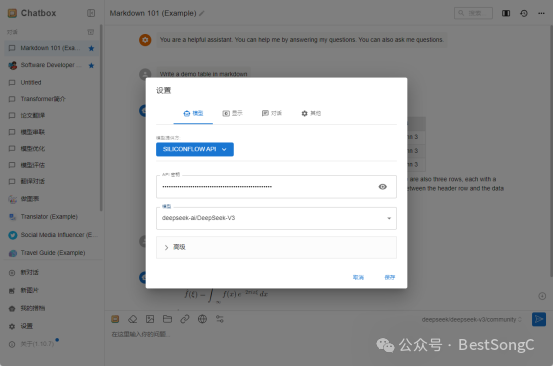Screen dimensions: 553x367
Task: Switch to the 显示 display tab
Action: click(232, 113)
